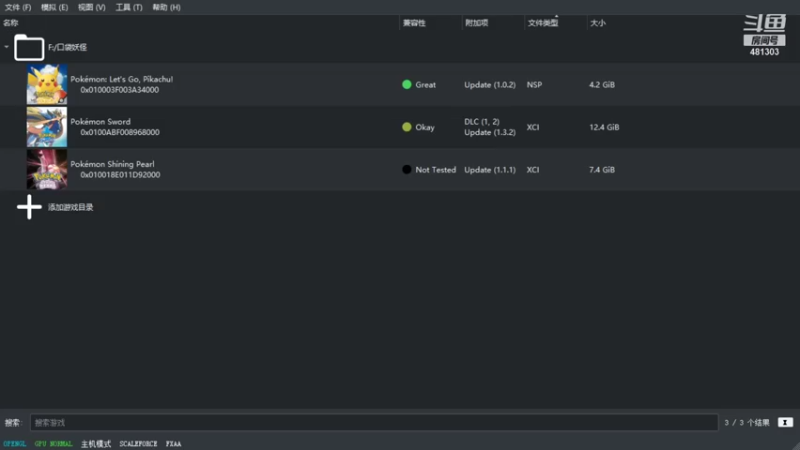Focus the 搜索游戏 search input field
The height and width of the screenshot is (450, 800).
(x=374, y=422)
